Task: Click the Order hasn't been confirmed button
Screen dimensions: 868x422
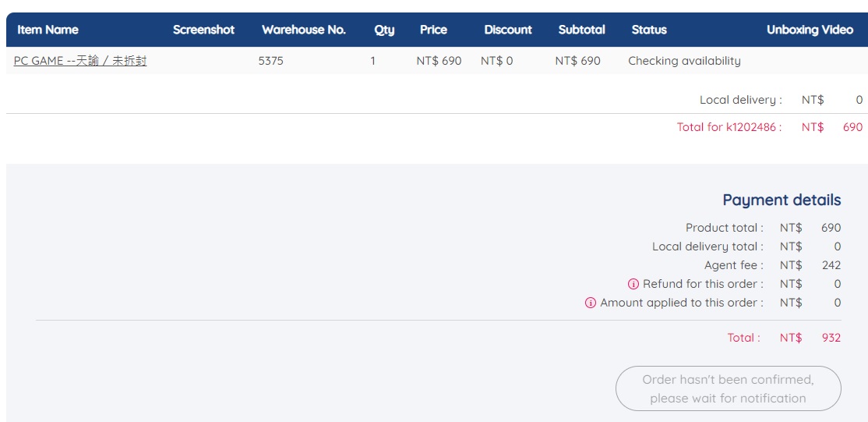Action: click(728, 388)
